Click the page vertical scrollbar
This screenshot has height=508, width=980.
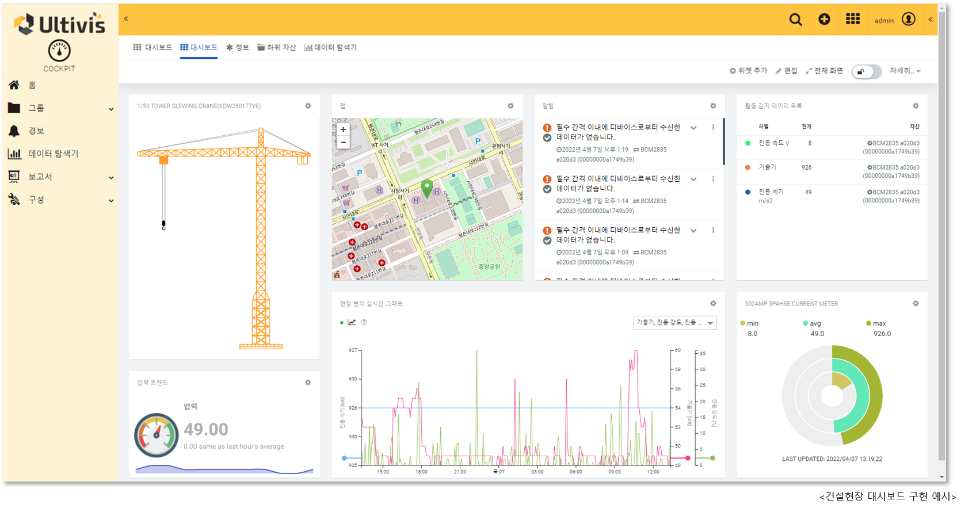tap(941, 236)
